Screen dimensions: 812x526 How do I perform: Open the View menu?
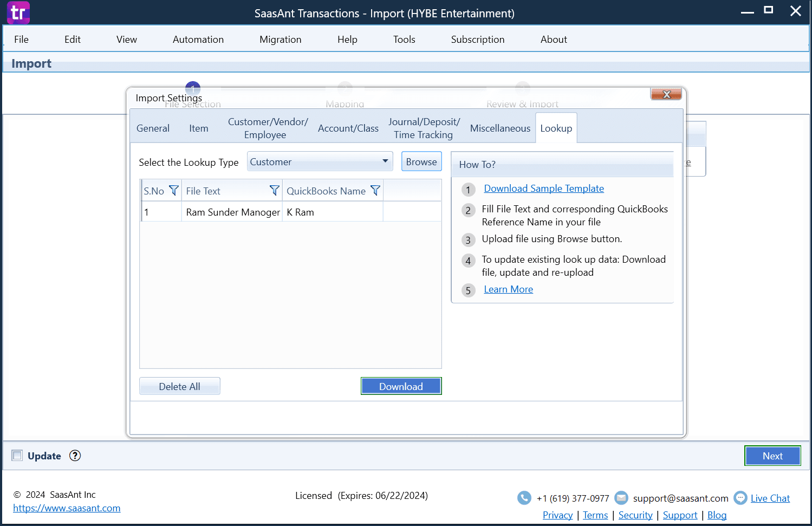pyautogui.click(x=127, y=40)
